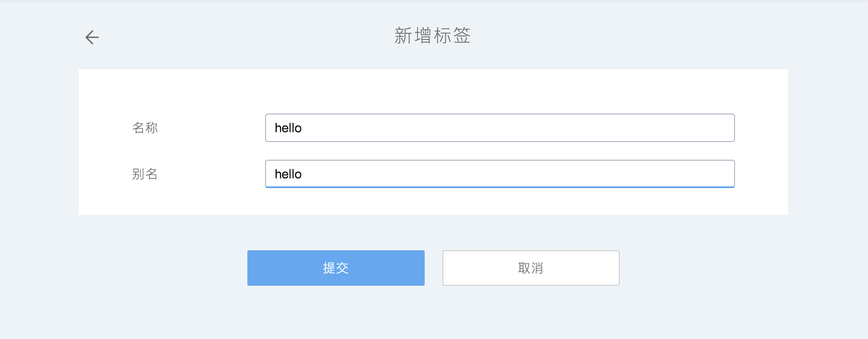Place cursor in the blue-underlined text box
868x339 pixels.
(x=500, y=174)
